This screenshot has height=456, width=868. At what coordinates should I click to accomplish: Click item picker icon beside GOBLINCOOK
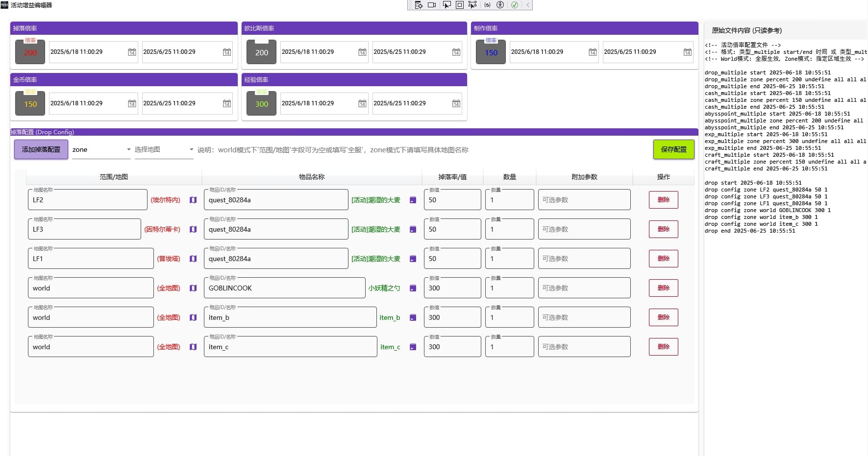[x=413, y=288]
